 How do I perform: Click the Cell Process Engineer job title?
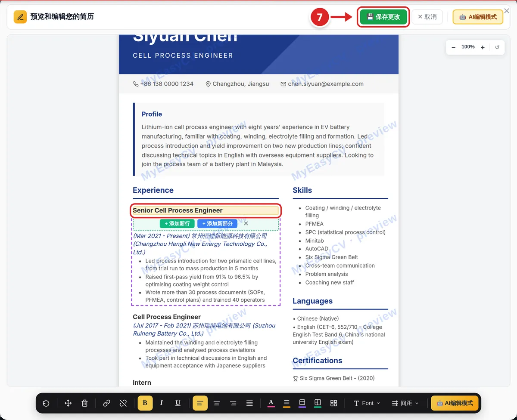[167, 317]
